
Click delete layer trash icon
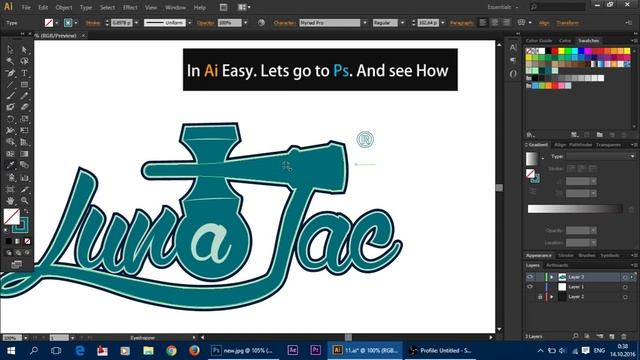click(624, 336)
